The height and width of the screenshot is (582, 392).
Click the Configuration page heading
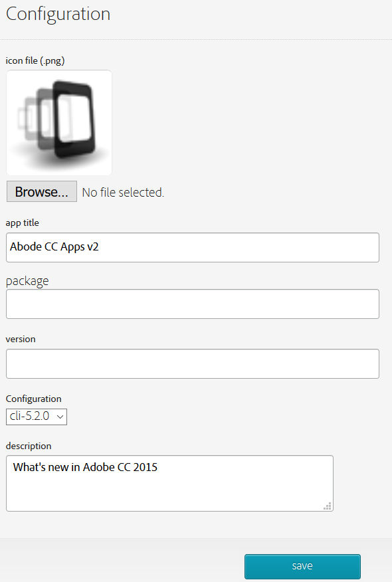58,15
